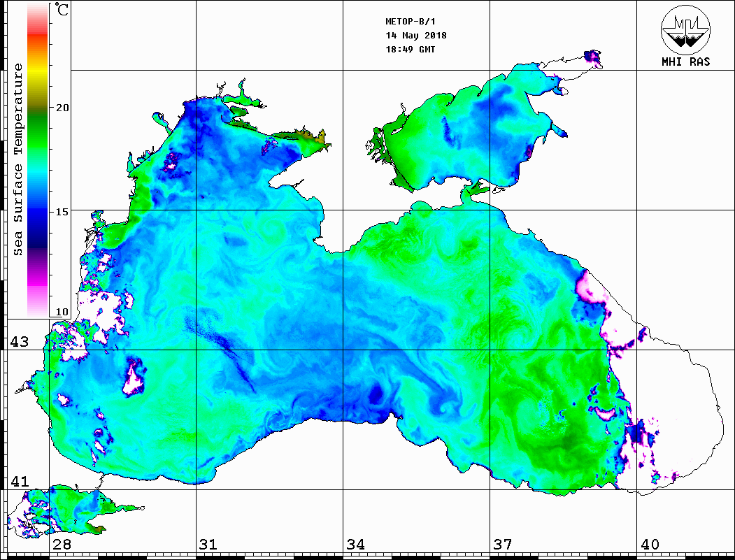Click longitude label '40'
Viewport: 735px width, 560px height.
650,544
